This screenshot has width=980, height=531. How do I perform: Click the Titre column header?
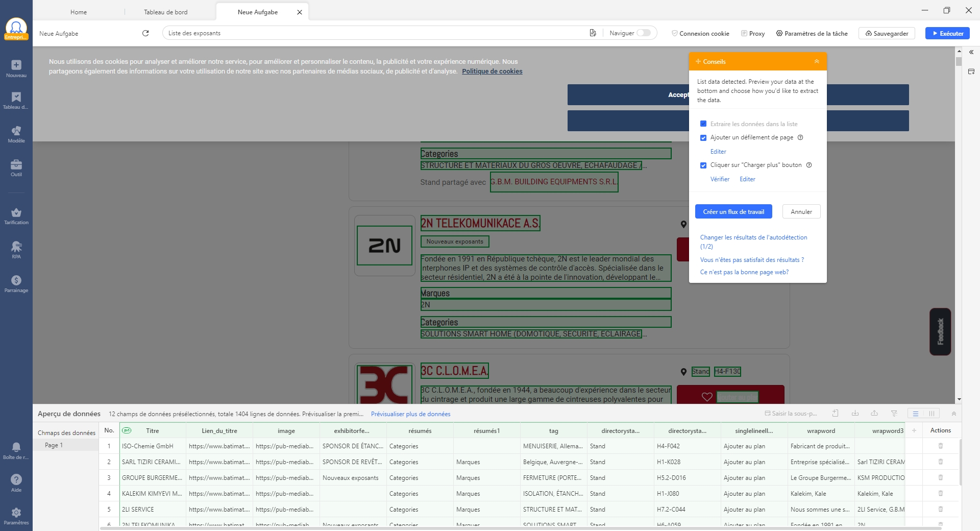tap(153, 431)
